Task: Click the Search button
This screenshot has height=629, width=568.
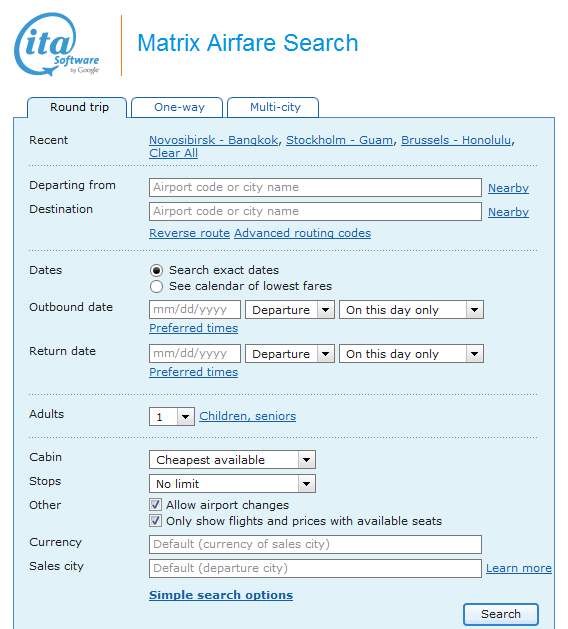Action: [501, 614]
